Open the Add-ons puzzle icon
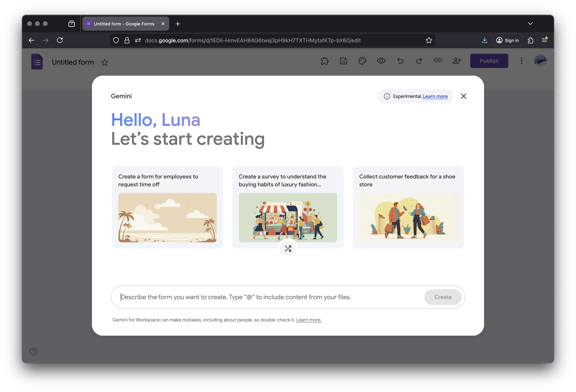 [325, 61]
